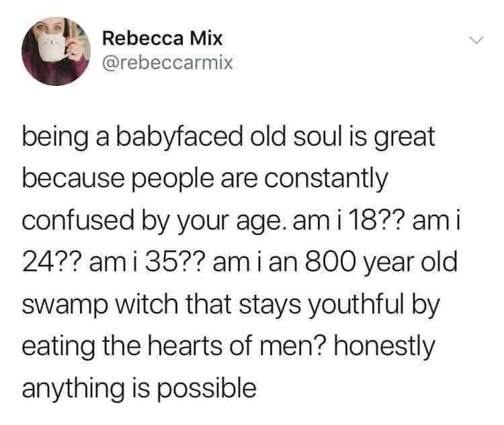Screen dimensions: 504x425
Task: Click the Rebecca Mix display name
Action: tap(163, 39)
